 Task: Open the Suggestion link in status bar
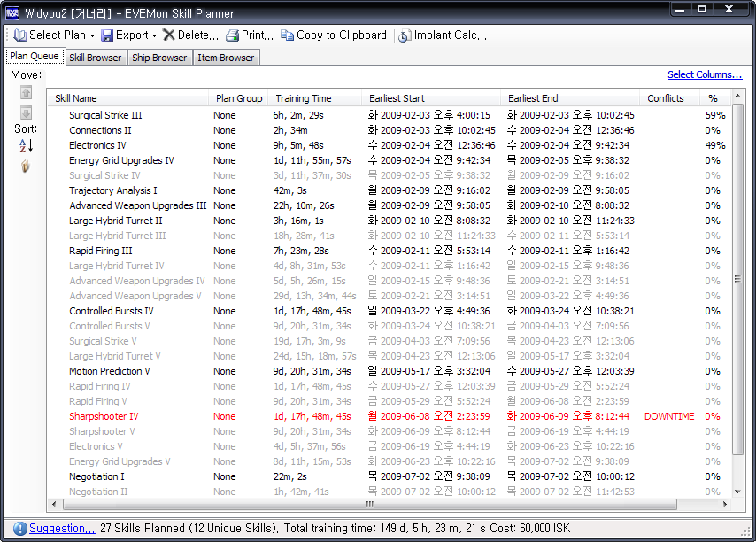[62, 528]
